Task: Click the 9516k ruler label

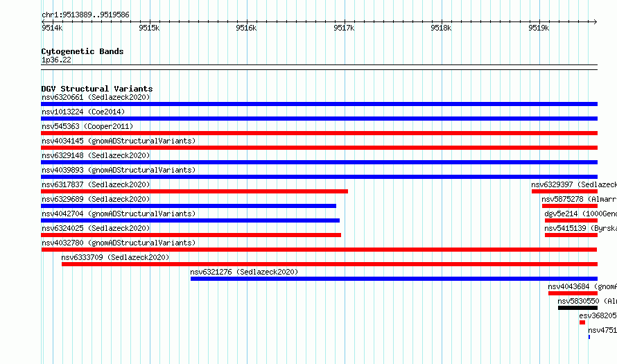Action: pos(246,28)
